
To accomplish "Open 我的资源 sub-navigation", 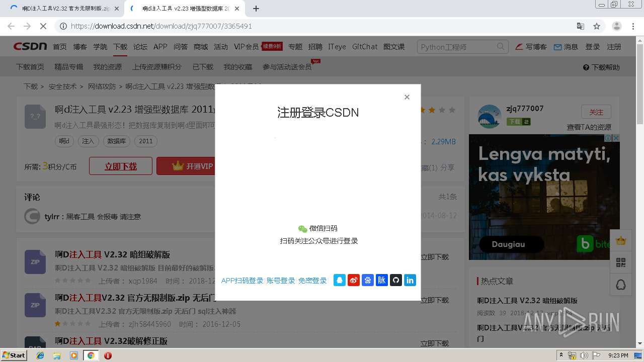I will pos(107,67).
